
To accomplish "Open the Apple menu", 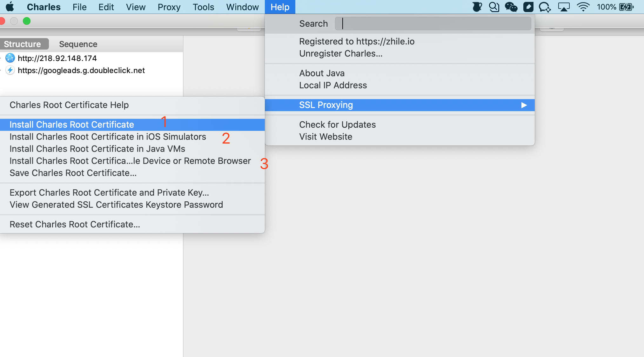I will point(10,7).
